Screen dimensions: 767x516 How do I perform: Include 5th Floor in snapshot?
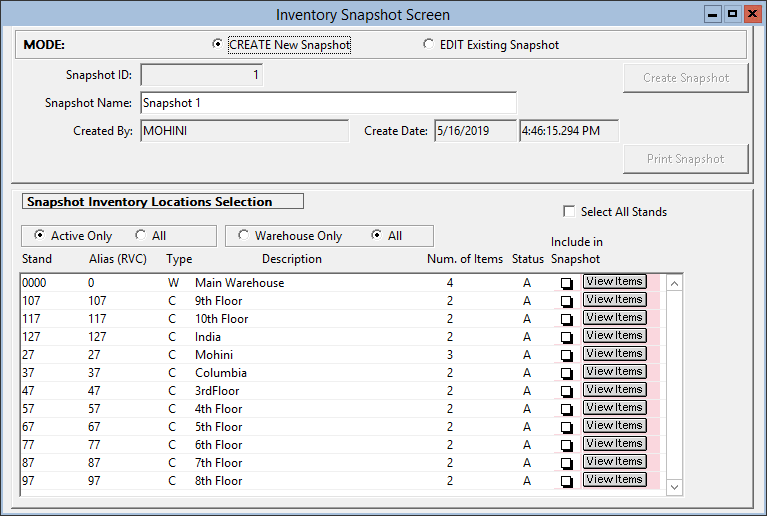tap(566, 427)
